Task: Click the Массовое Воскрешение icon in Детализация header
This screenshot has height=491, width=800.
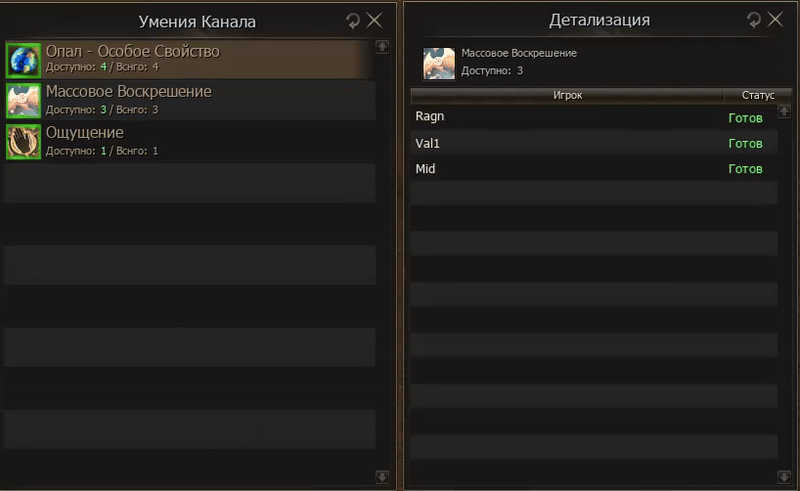Action: click(439, 63)
